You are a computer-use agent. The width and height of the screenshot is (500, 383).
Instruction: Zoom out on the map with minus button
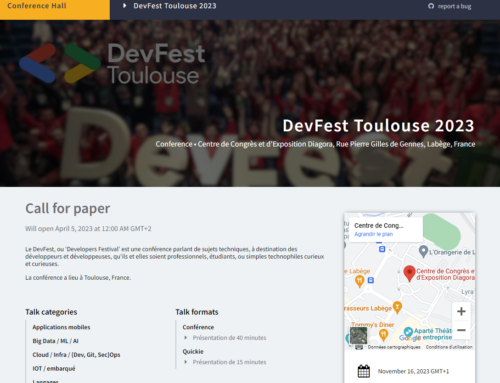pyautogui.click(x=461, y=330)
